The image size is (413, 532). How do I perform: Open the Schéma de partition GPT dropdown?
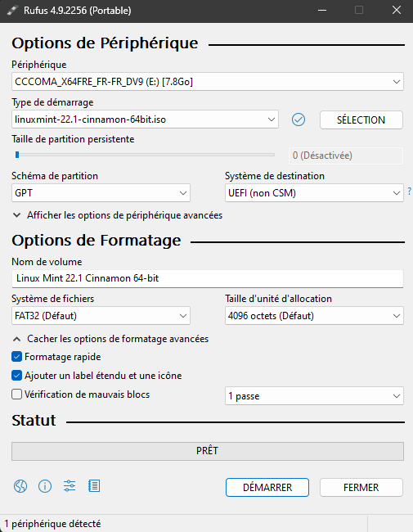pos(101,193)
